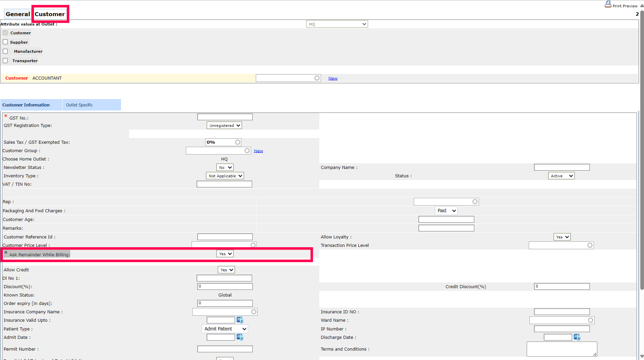Click lookup circle in Rep field
The width and height of the screenshot is (644, 360).
475,202
